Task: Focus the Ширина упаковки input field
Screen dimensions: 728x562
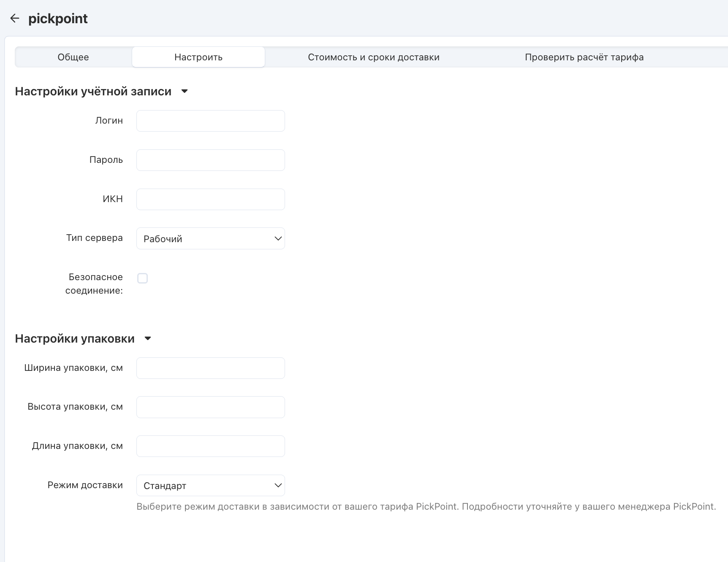Action: 210,368
